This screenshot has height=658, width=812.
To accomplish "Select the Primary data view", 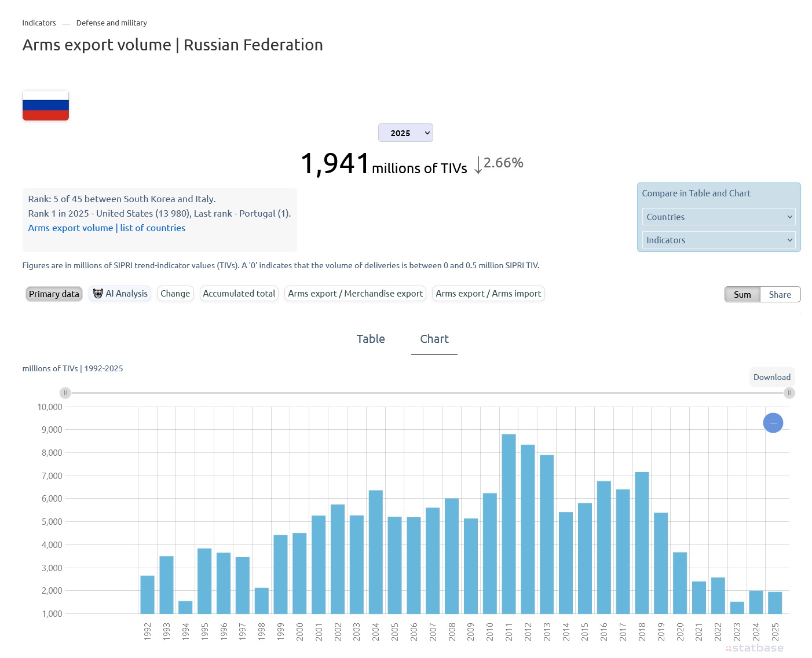I will pos(54,294).
